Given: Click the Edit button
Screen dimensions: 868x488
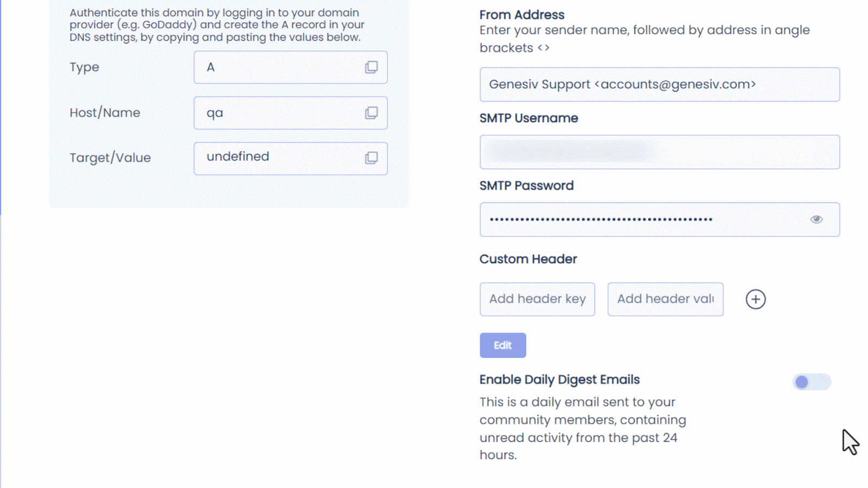Looking at the screenshot, I should click(x=503, y=345).
